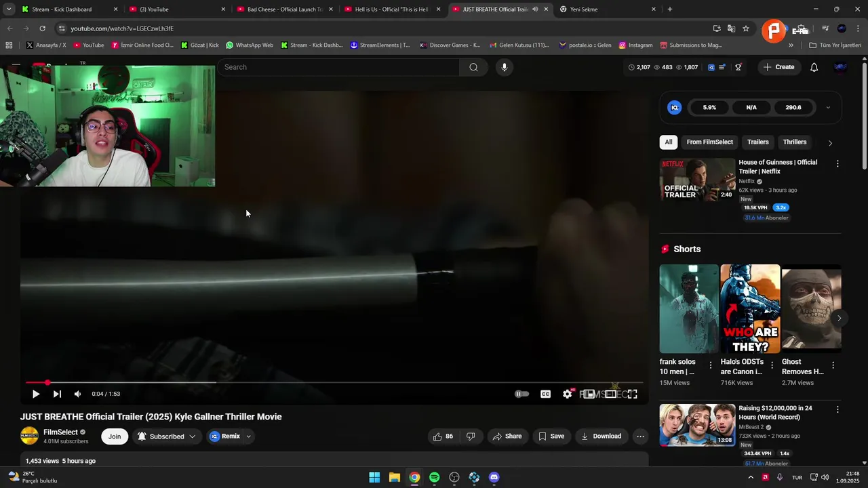Click the search magnifier button

[473, 67]
